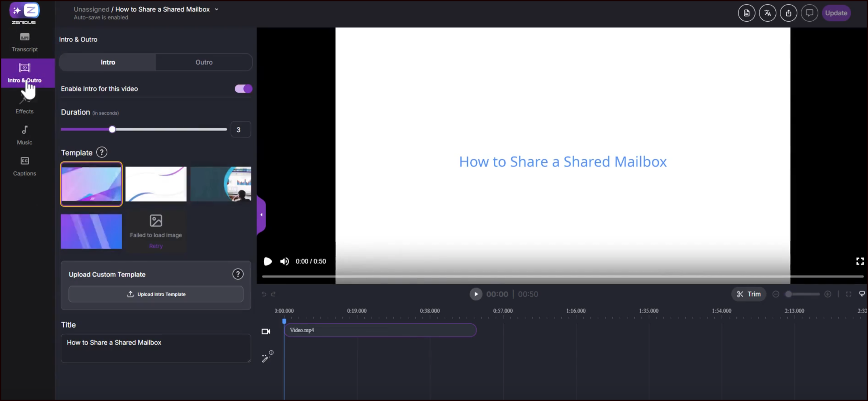Click the purple Update button
This screenshot has height=401, width=868.
click(x=836, y=13)
